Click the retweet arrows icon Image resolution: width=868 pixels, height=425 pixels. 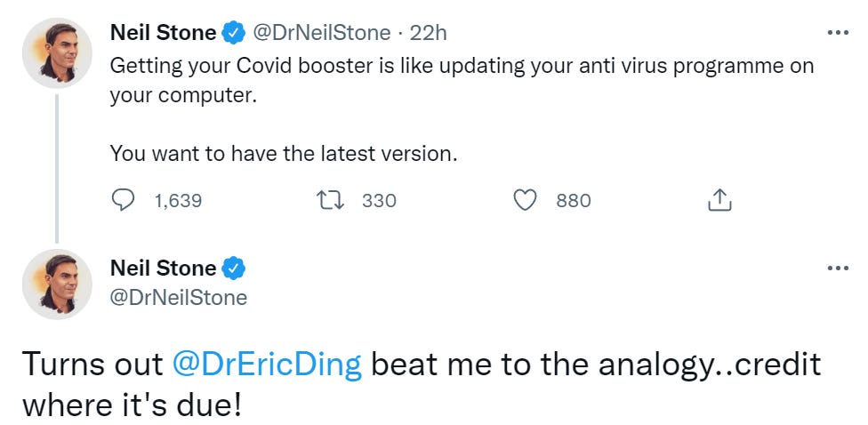click(x=331, y=201)
